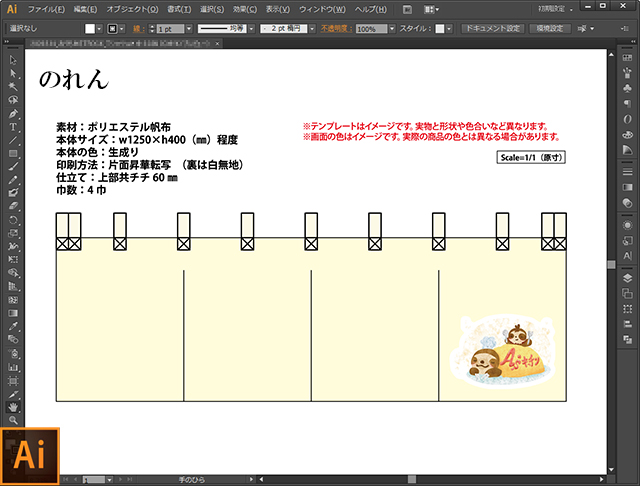
Task: Go to Bridge from the menu bar
Action: 407,9
